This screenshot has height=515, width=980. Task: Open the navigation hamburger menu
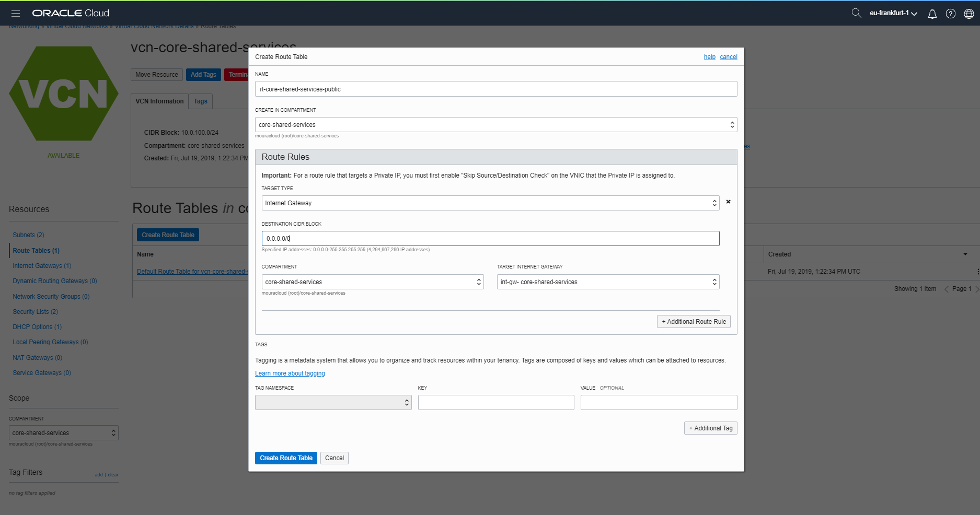15,14
